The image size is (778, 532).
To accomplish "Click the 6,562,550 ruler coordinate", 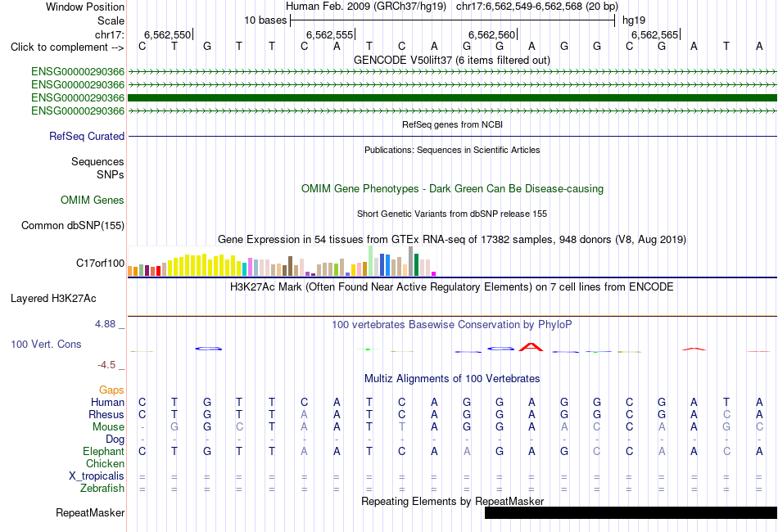I will pyautogui.click(x=167, y=34).
